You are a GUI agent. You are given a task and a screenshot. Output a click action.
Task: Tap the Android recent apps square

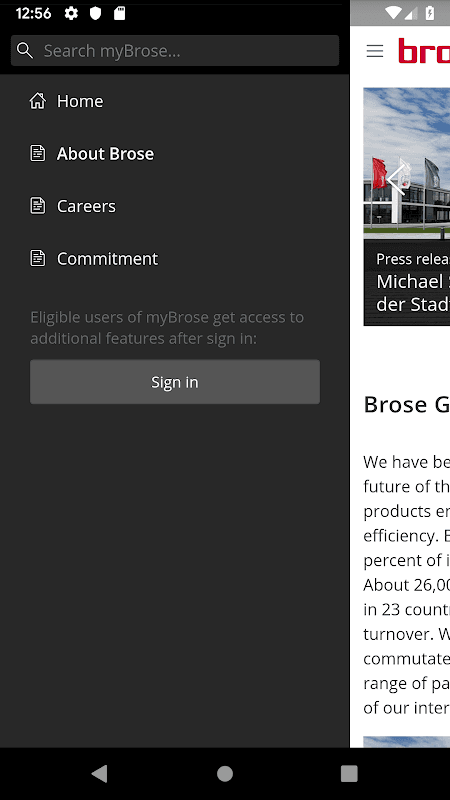(x=349, y=773)
